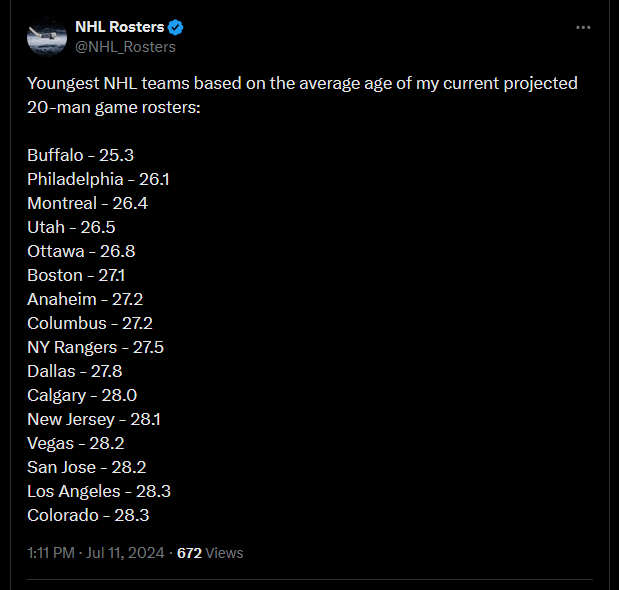Click the Los Angeles - 28.3 entry
The height and width of the screenshot is (590, 619).
[100, 491]
